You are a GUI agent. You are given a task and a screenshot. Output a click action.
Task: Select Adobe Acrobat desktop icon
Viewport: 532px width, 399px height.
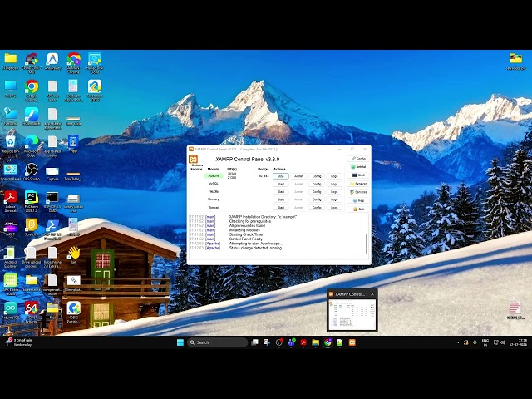10,201
